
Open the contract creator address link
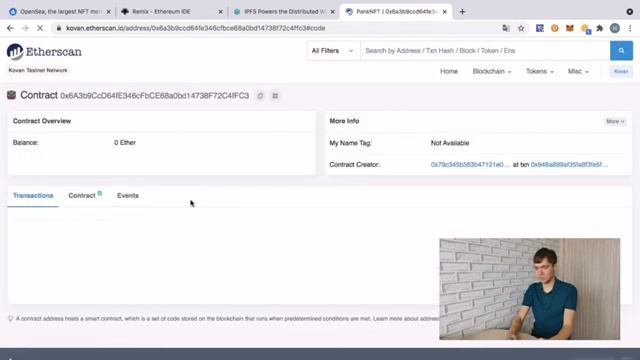click(x=470, y=164)
